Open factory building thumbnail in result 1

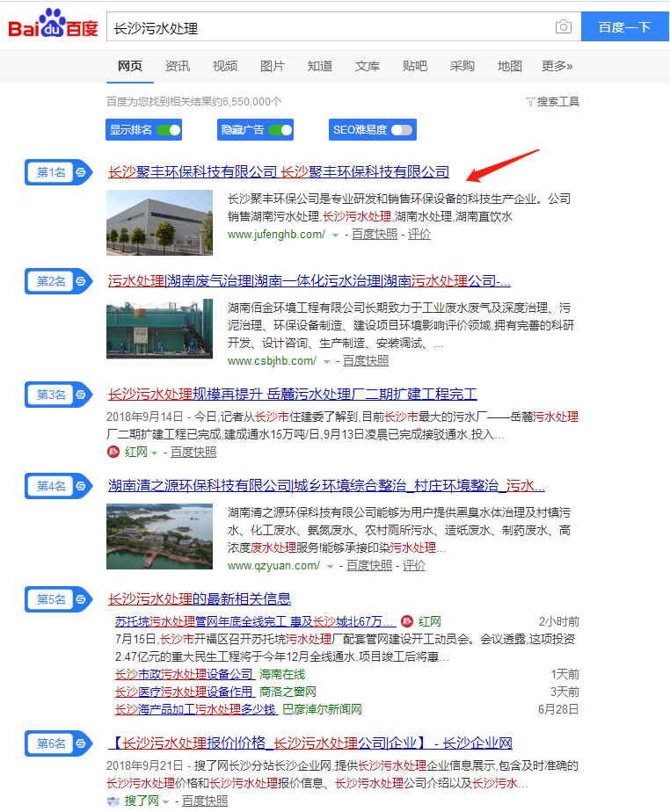pos(160,222)
